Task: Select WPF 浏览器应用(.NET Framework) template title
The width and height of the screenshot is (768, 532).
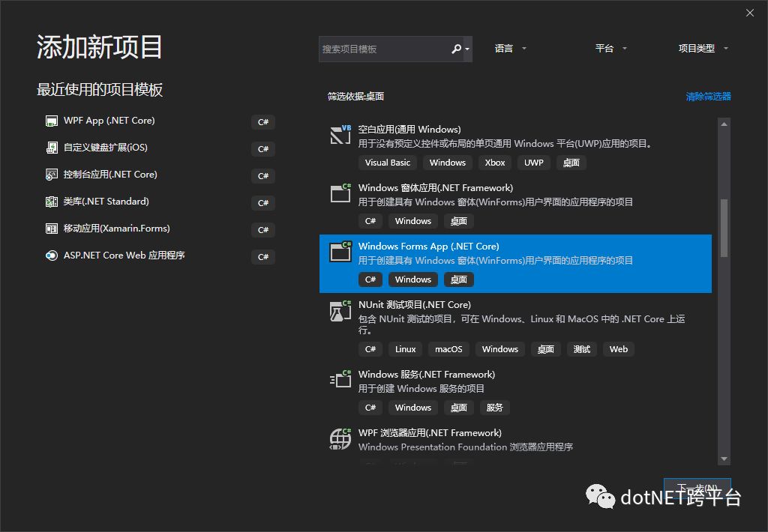Action: pyautogui.click(x=430, y=432)
